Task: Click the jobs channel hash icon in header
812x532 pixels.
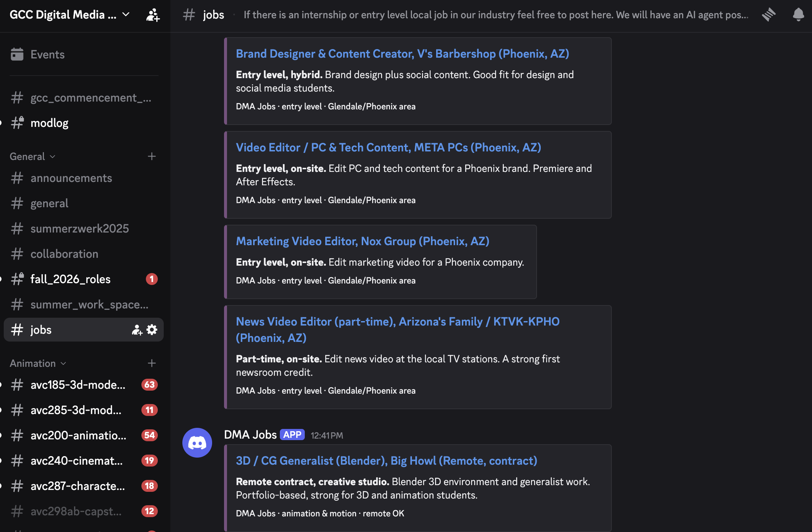Action: (x=189, y=15)
